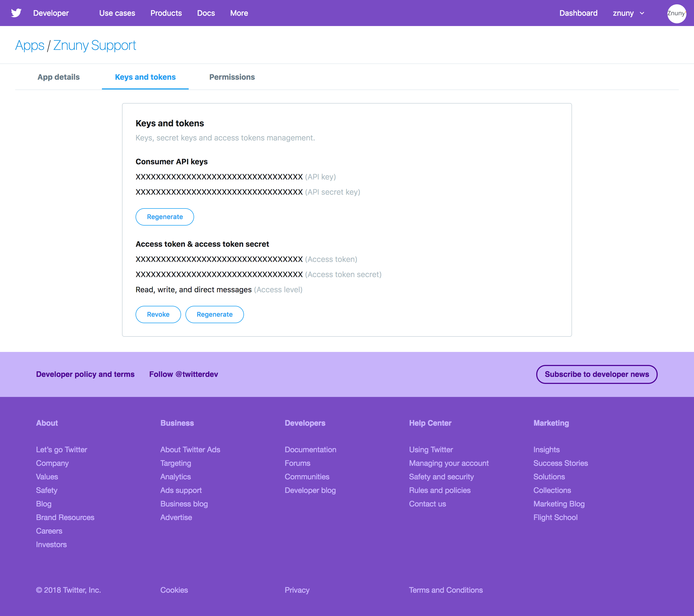Navigate to Apps breadcrumb
This screenshot has width=694, height=616.
coord(30,45)
